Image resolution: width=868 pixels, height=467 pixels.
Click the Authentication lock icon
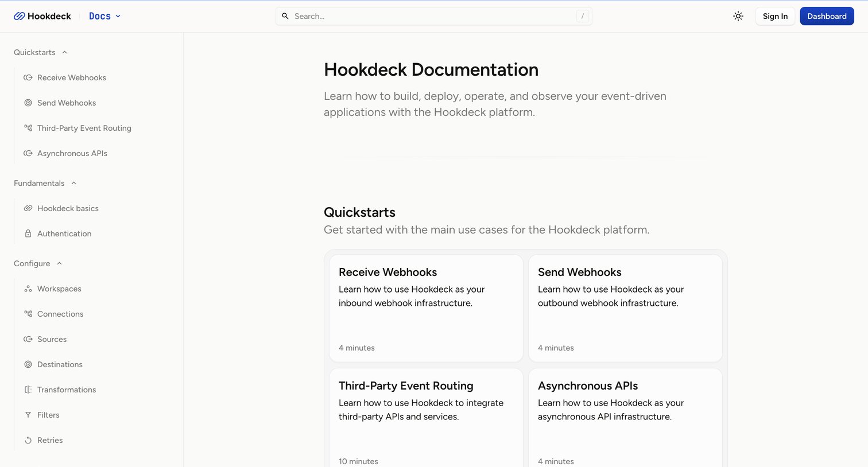click(x=28, y=234)
